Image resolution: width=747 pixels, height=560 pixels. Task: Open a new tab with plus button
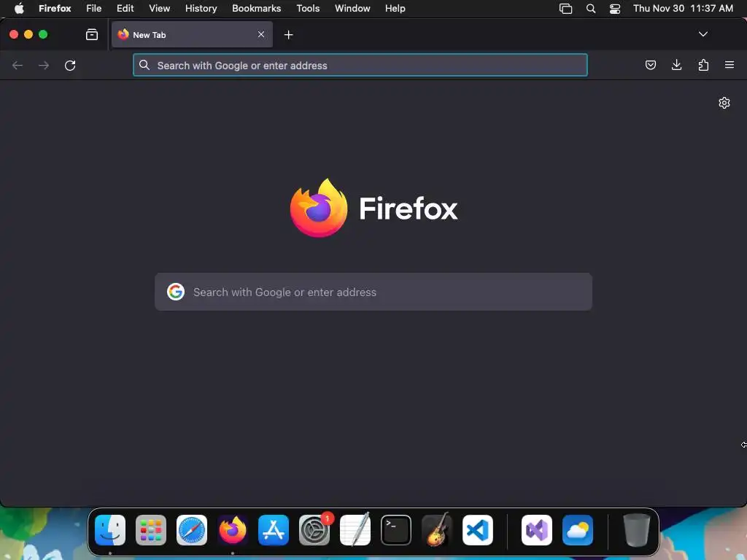(288, 35)
